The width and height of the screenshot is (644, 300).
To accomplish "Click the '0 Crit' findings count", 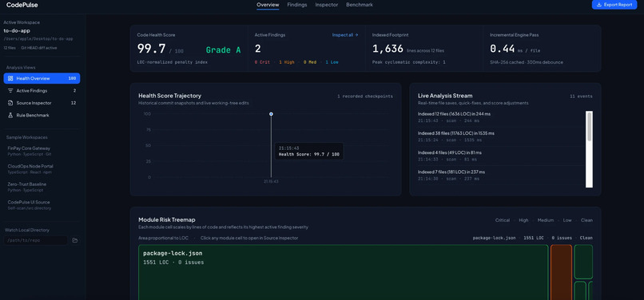I will point(262,62).
